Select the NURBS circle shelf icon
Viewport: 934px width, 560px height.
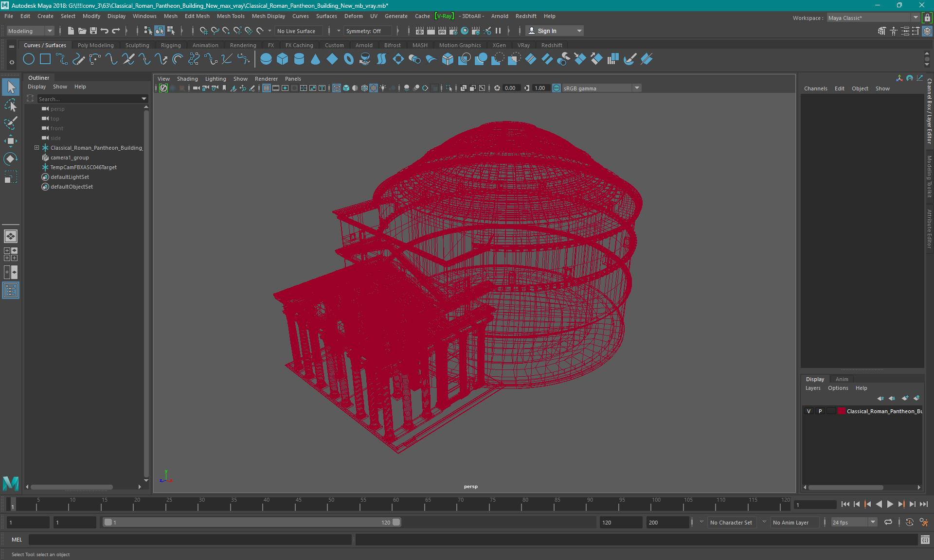click(29, 59)
